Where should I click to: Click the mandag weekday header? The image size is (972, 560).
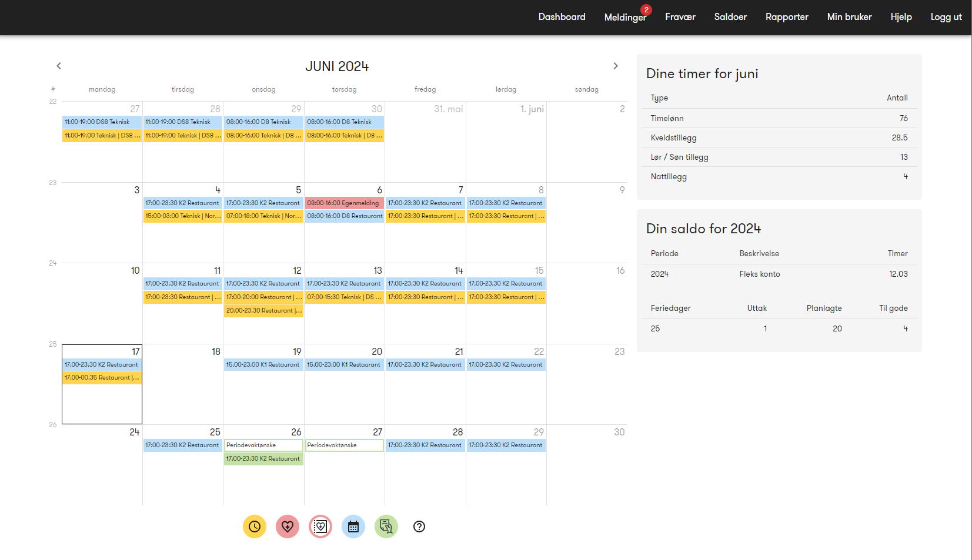pos(102,89)
